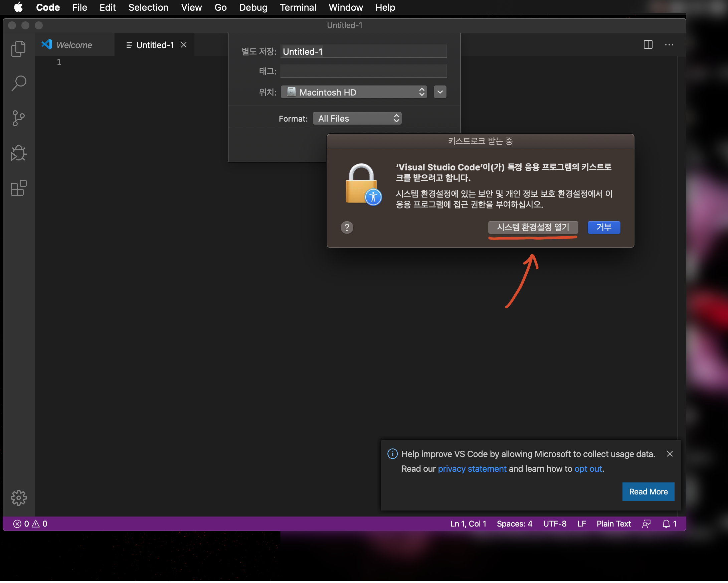Click the Manage gear icon
The height and width of the screenshot is (583, 728).
[18, 498]
